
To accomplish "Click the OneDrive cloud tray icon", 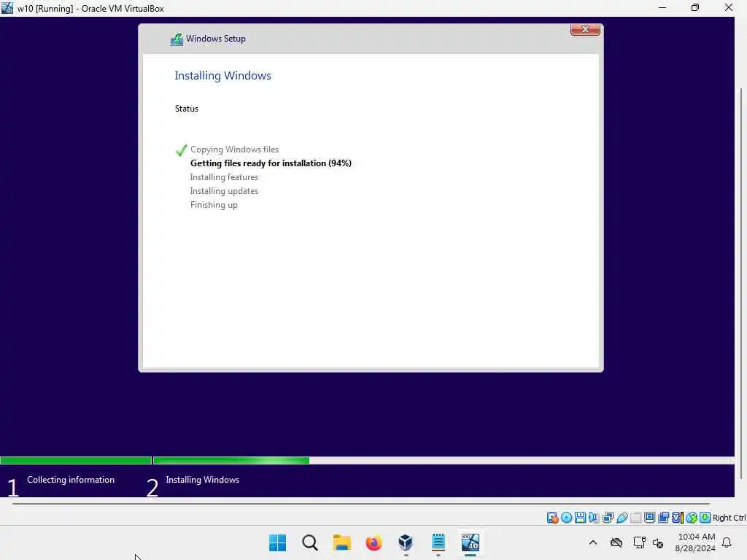I will pos(616,542).
